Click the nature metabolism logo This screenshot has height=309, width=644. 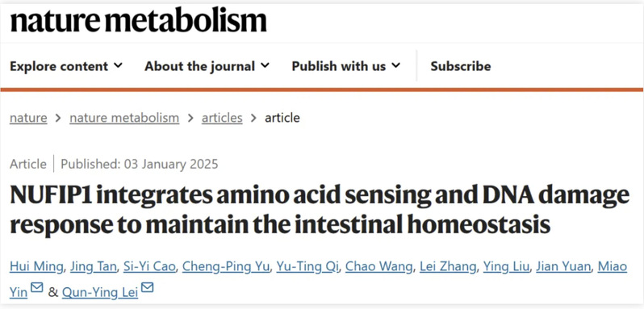[x=139, y=21]
